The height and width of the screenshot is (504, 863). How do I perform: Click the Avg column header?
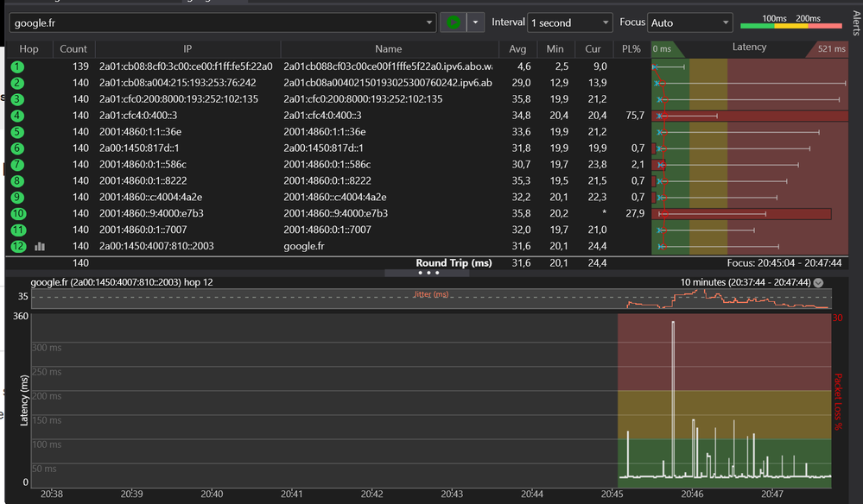coord(517,49)
